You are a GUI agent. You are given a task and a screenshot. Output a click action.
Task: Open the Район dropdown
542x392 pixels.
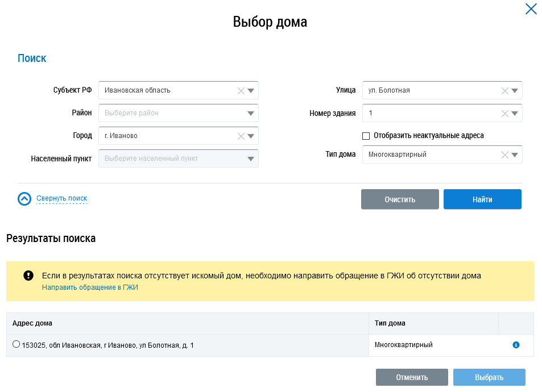[x=179, y=113]
